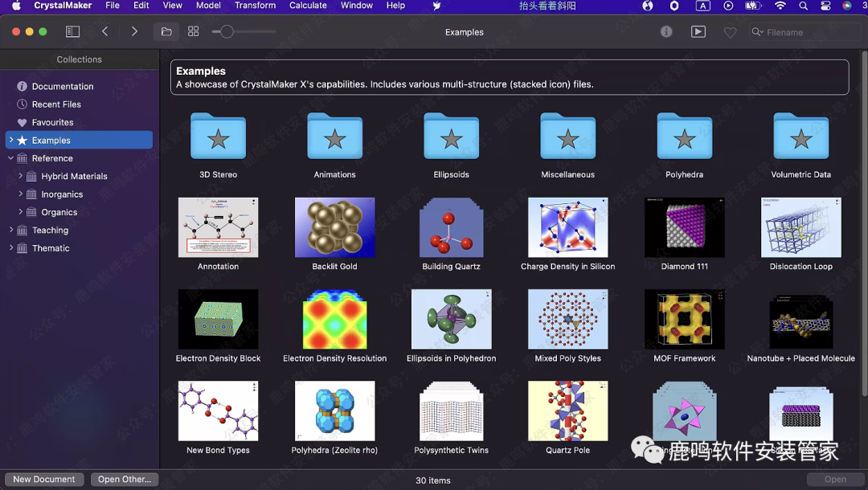Click the New Document button
Viewport: 868px width, 490px height.
(x=44, y=480)
